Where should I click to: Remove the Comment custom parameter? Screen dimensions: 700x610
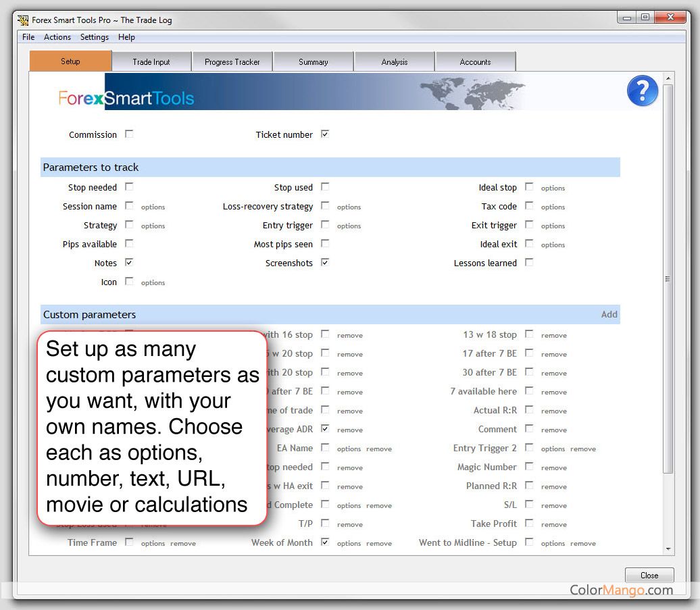tap(554, 430)
